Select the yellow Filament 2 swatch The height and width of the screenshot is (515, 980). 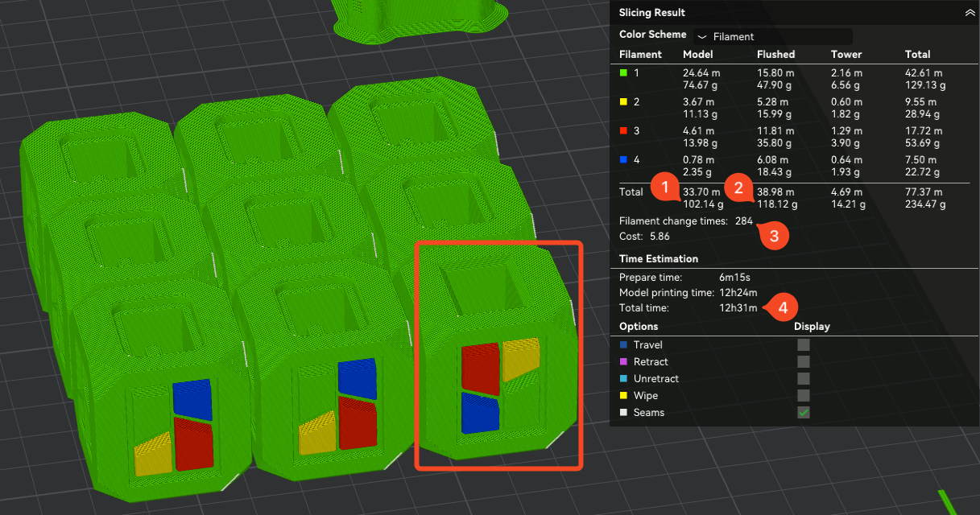[623, 102]
